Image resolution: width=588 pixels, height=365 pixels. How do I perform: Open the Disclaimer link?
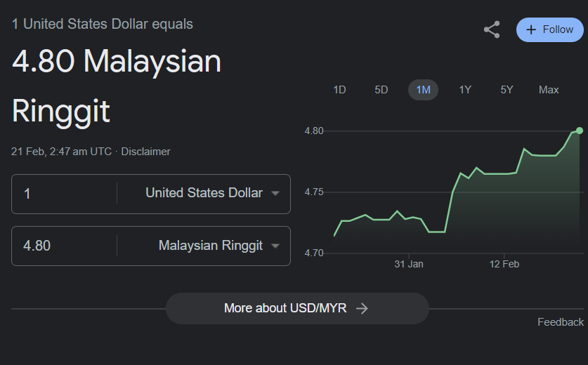coord(145,152)
